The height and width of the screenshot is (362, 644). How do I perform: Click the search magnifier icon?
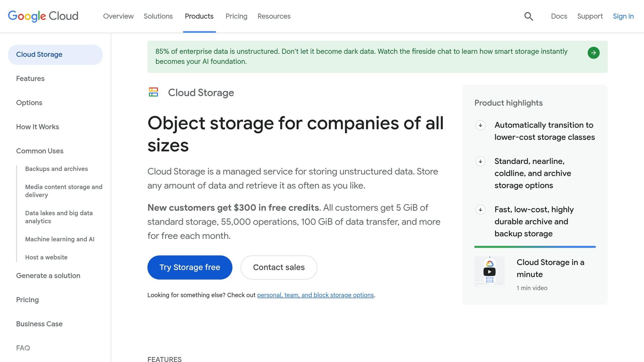[529, 16]
